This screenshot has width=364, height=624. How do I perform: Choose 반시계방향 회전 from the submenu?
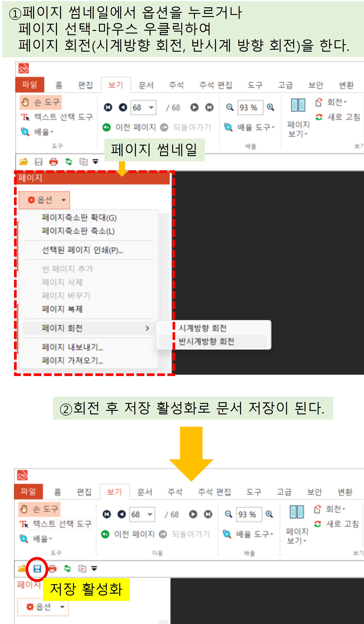tap(206, 341)
